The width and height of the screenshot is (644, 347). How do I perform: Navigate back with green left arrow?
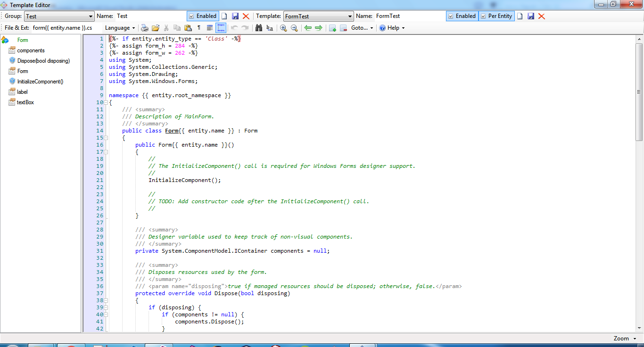coord(308,28)
